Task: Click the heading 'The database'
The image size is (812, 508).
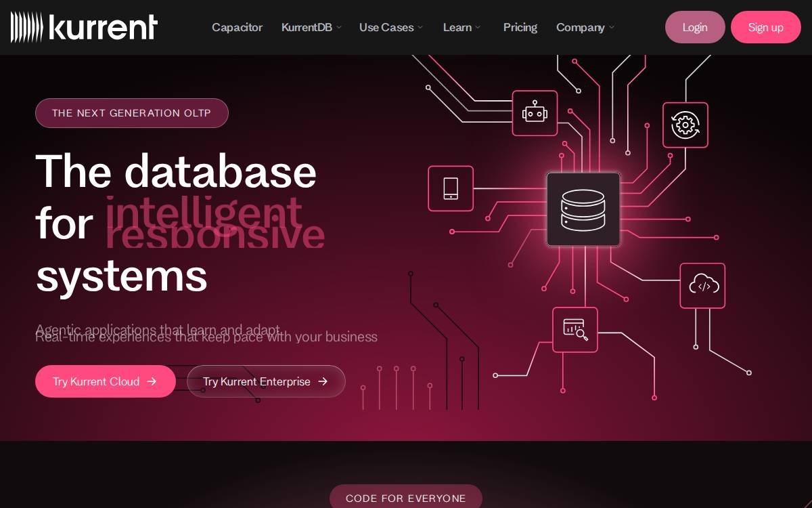Action: coord(176,171)
